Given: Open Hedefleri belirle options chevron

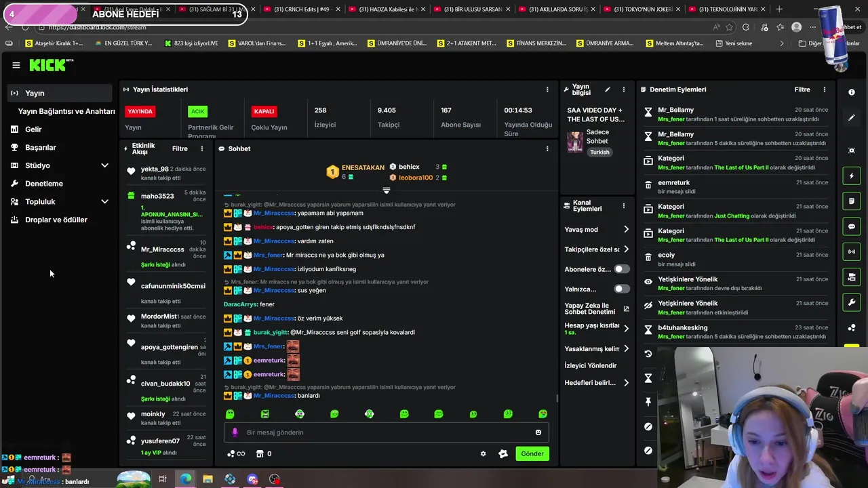Looking at the screenshot, I should point(626,383).
